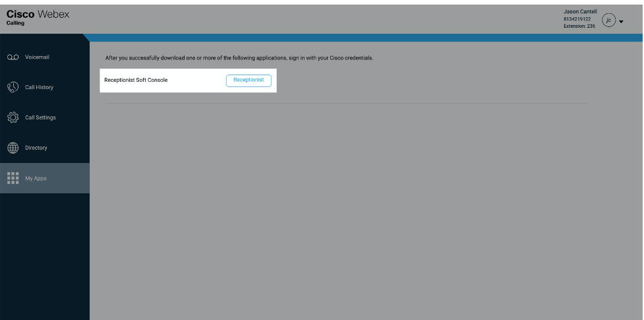This screenshot has height=320, width=644.
Task: Select Directory label in the sidebar
Action: (x=36, y=148)
